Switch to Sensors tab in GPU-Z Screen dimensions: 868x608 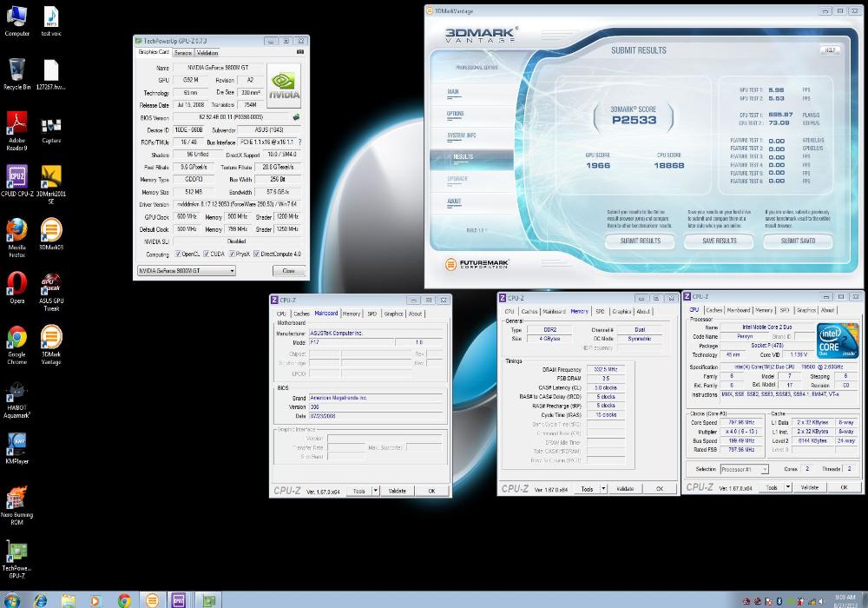182,53
